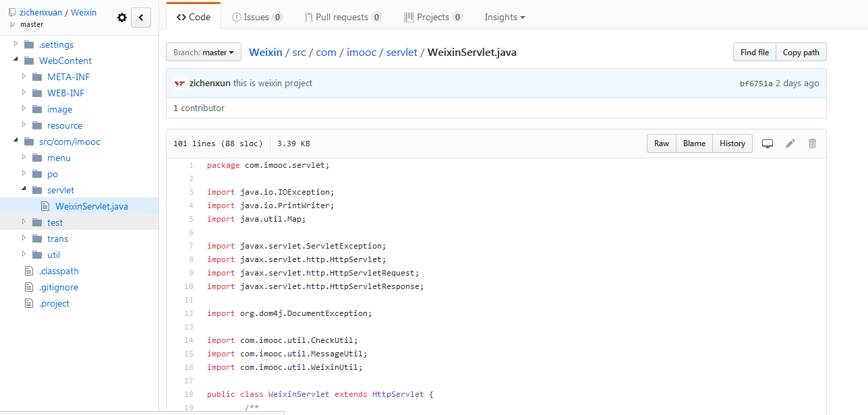Click the image folder icon
The height and width of the screenshot is (415, 868).
click(x=37, y=109)
